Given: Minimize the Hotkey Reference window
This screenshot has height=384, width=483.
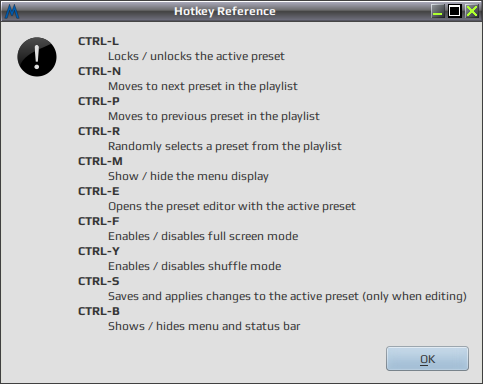Looking at the screenshot, I should [x=437, y=11].
